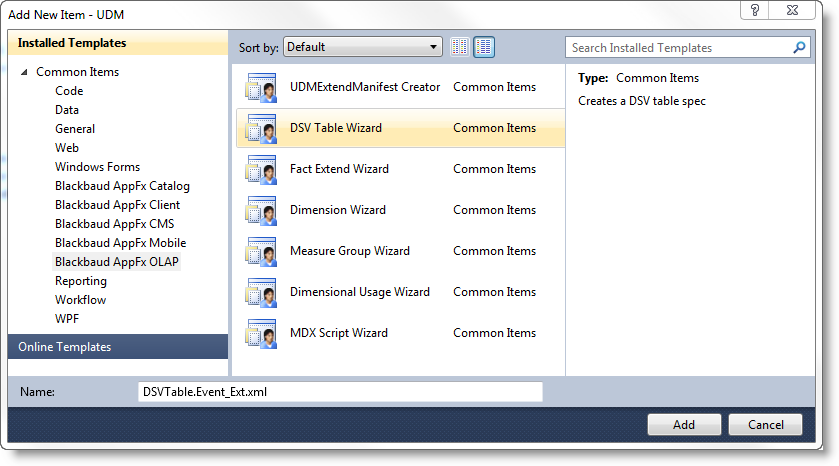Click Common Items type in Dimensional Usage row
The height and width of the screenshot is (466, 839).
[494, 292]
